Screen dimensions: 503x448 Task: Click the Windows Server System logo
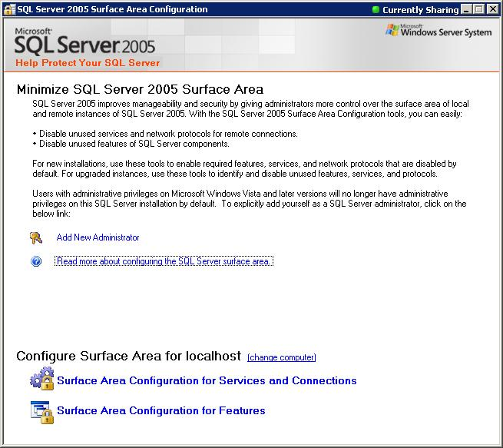pyautogui.click(x=438, y=31)
